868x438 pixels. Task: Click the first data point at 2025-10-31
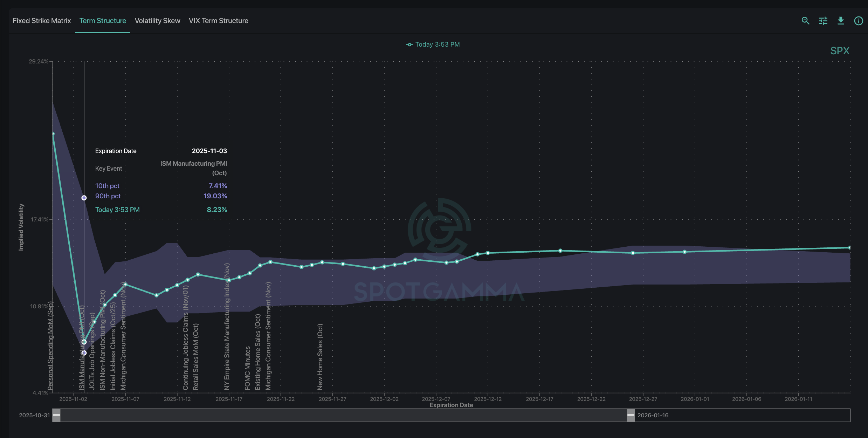tap(53, 134)
